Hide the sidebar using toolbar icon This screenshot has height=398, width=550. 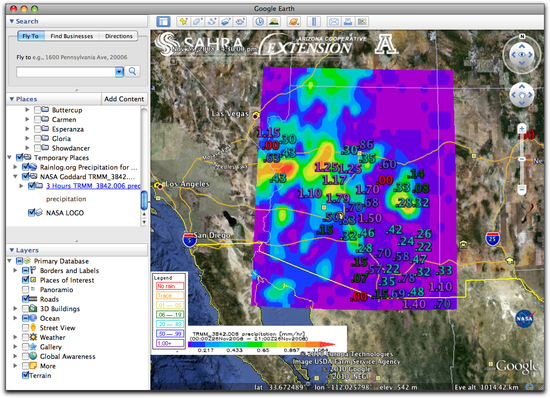point(163,22)
